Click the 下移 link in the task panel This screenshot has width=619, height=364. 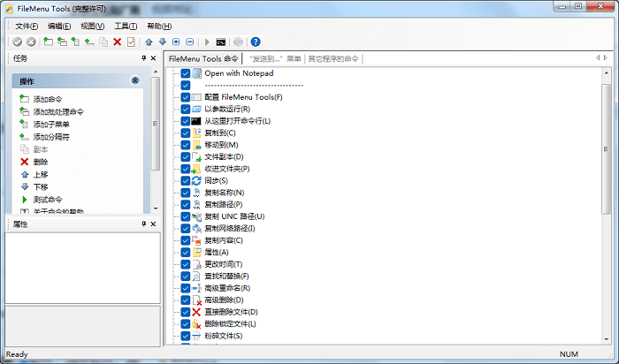[x=41, y=187]
